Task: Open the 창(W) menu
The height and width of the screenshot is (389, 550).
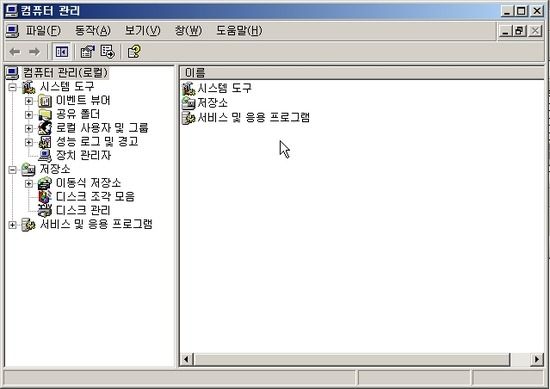Action: pyautogui.click(x=188, y=31)
